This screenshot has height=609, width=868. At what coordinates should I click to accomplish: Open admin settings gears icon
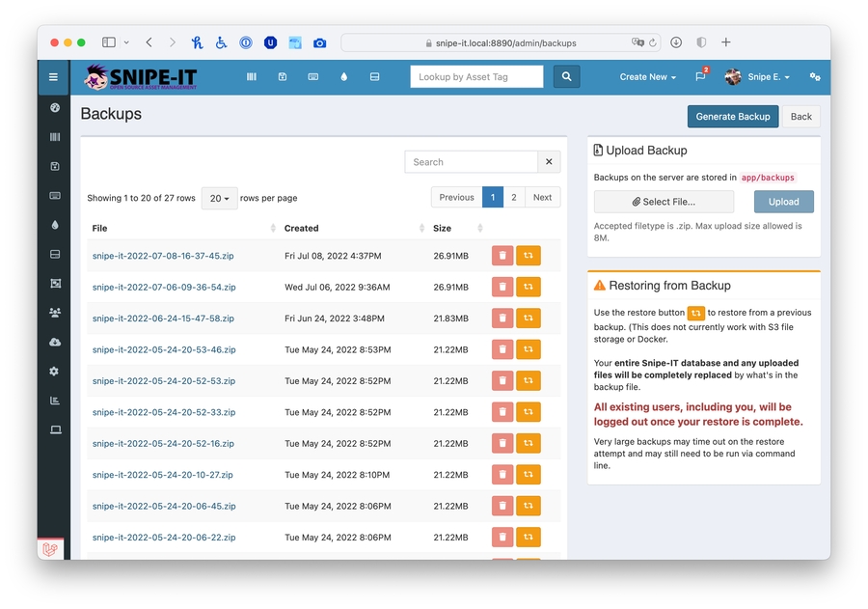(815, 77)
